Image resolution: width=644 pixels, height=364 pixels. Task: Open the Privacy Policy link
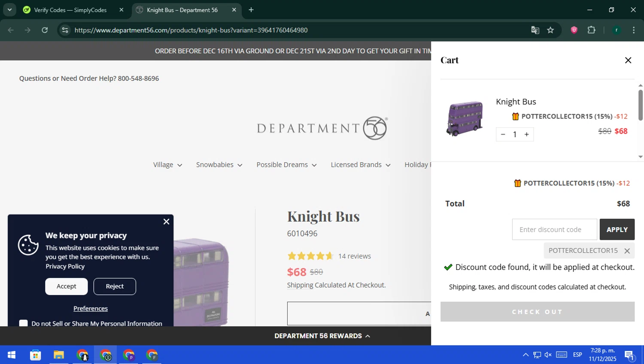65,266
